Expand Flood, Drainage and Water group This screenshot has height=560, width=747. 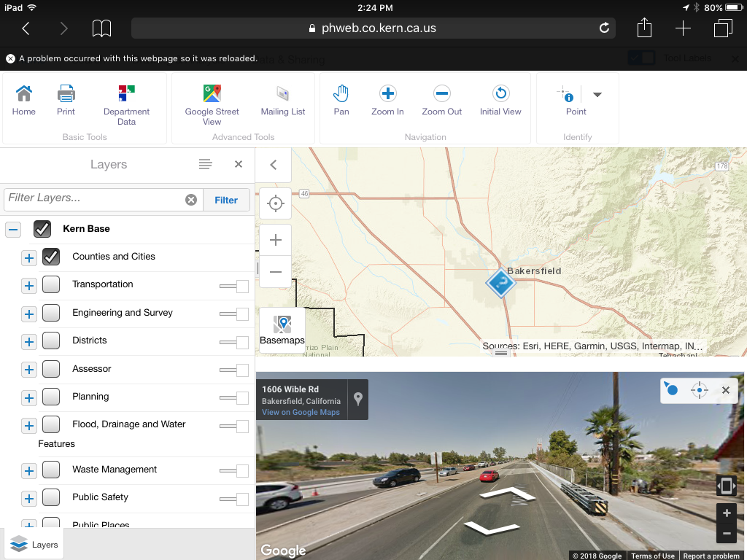[x=29, y=426]
